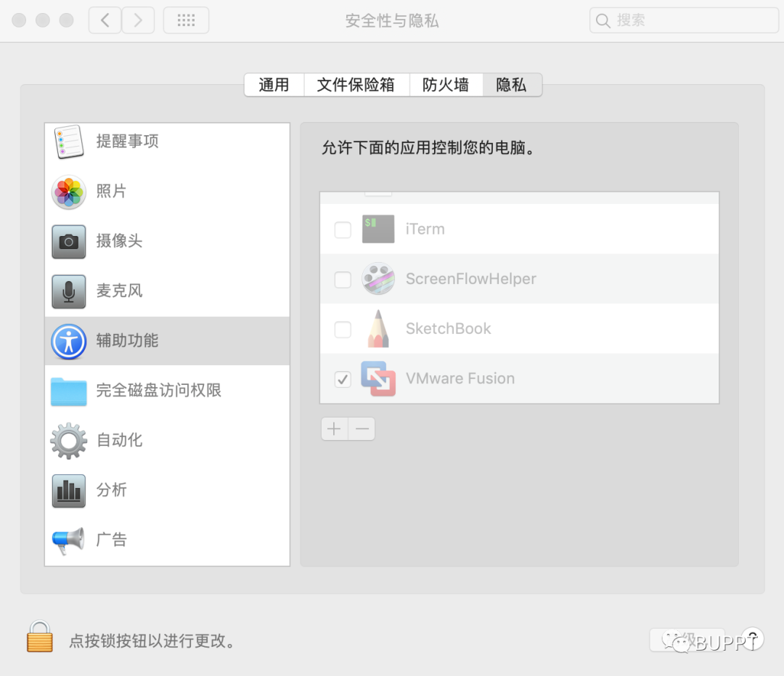Enable accessibility access for iTerm

click(342, 229)
